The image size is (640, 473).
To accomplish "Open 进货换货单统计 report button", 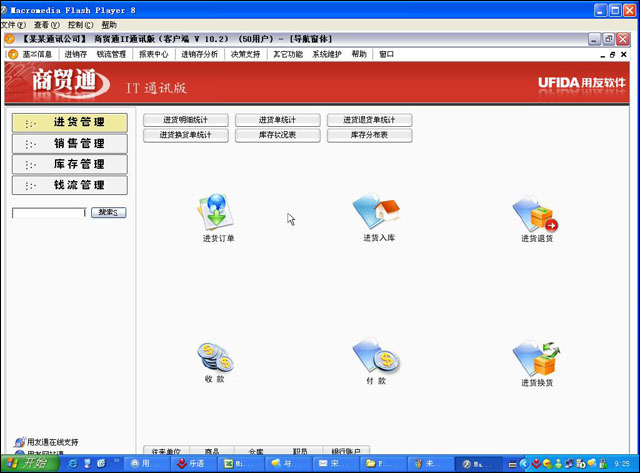I will click(x=186, y=135).
